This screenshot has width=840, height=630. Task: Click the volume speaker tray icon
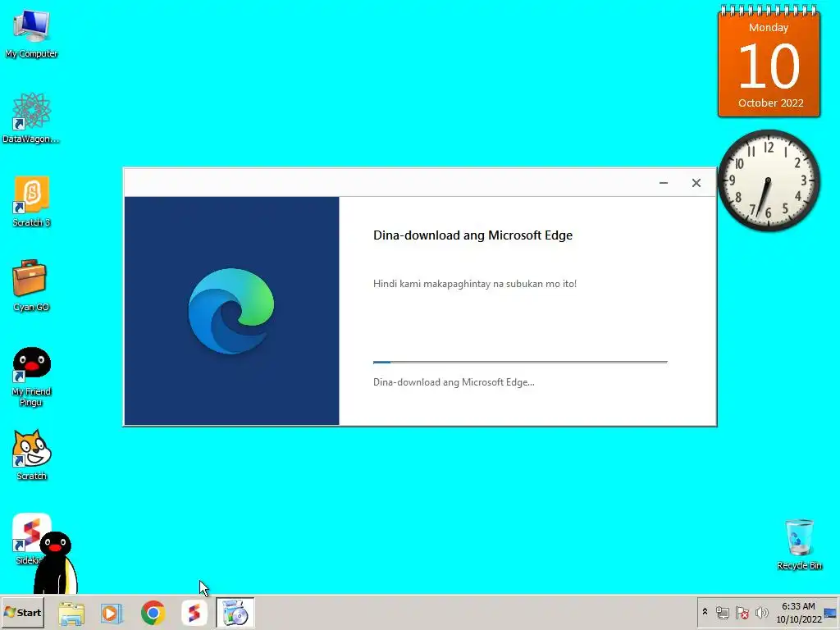point(761,612)
